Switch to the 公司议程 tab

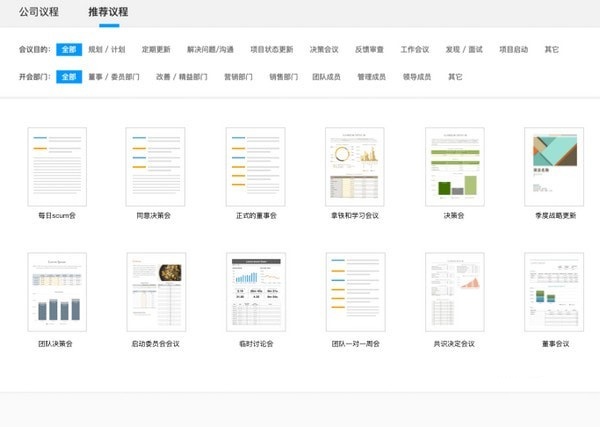[38, 13]
